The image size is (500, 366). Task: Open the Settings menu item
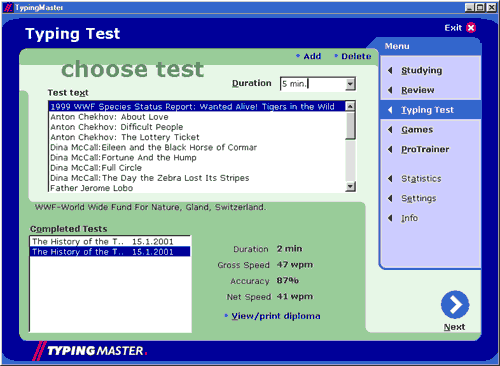[419, 198]
